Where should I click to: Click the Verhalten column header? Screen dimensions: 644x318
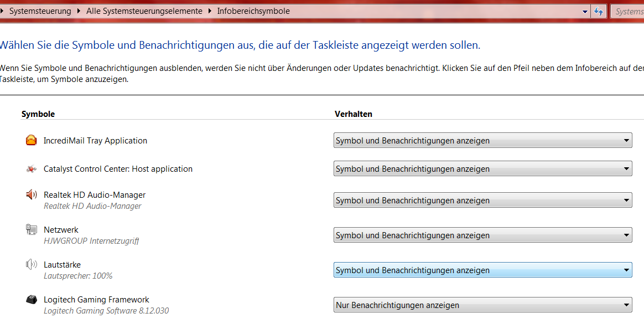coord(354,114)
